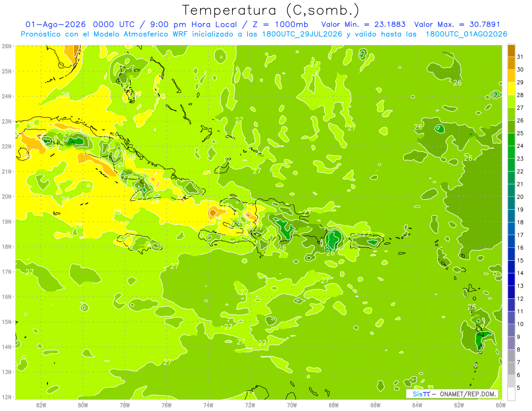Image resolution: width=532 pixels, height=411 pixels.
Task: Click the legend value "20"
Action: [520, 197]
